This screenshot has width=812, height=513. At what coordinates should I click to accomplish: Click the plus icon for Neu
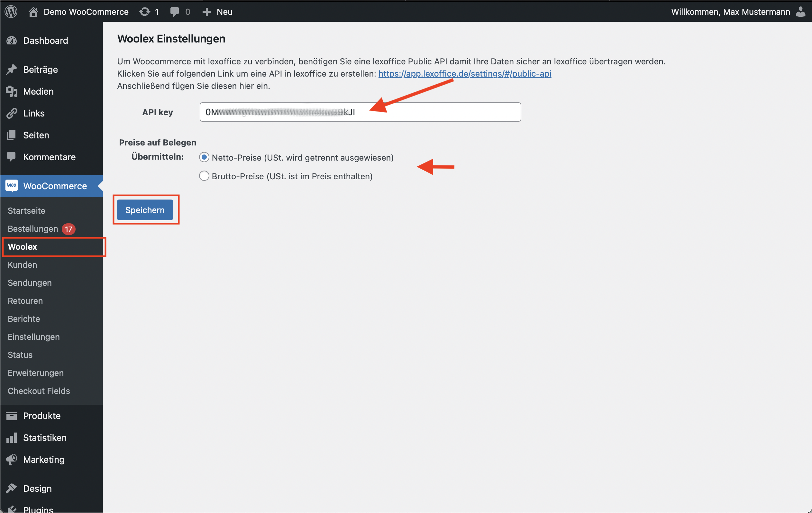click(x=207, y=12)
